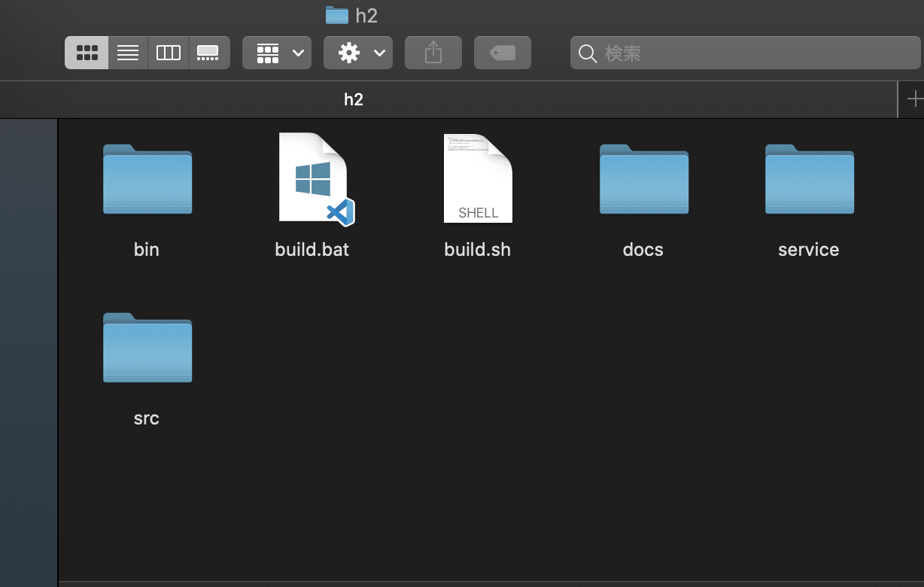Switch Finder to gallery view
Viewport: 924px width, 587px height.
click(208, 53)
